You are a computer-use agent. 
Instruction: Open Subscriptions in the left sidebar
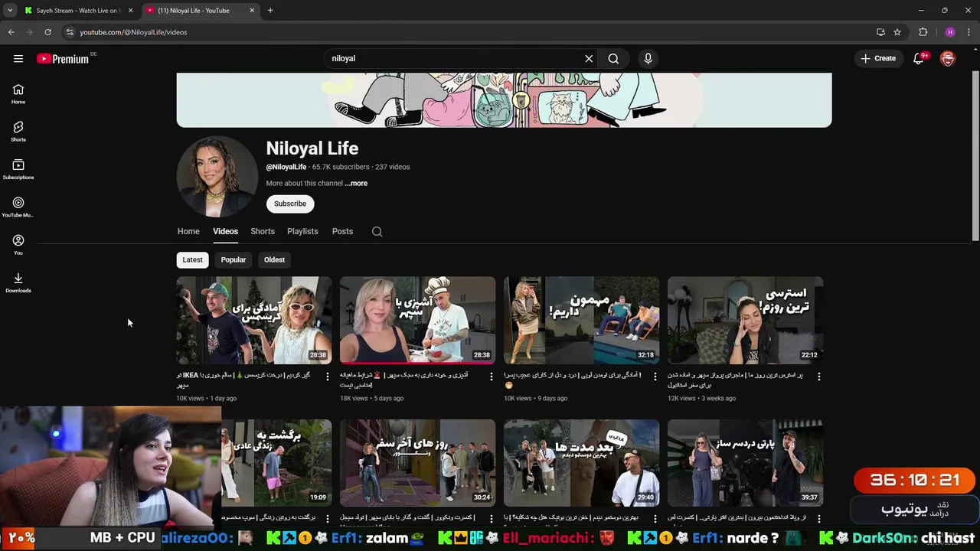coord(18,169)
